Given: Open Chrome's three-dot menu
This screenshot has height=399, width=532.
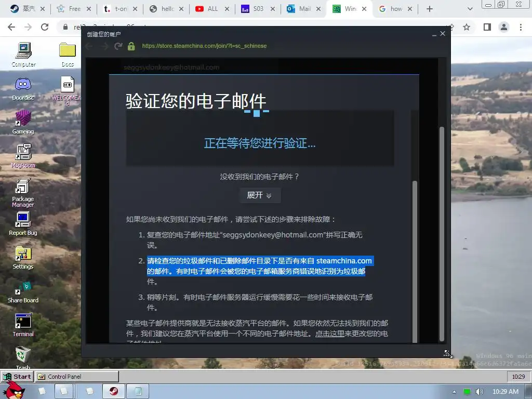Looking at the screenshot, I should point(521,27).
